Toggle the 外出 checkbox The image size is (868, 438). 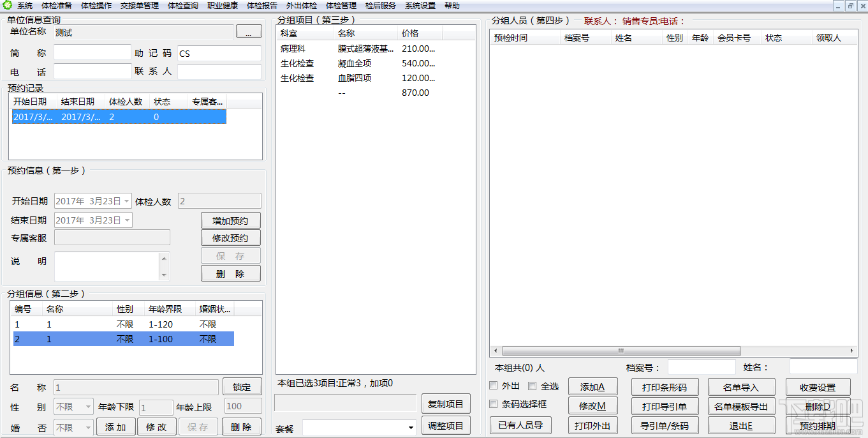click(x=494, y=386)
